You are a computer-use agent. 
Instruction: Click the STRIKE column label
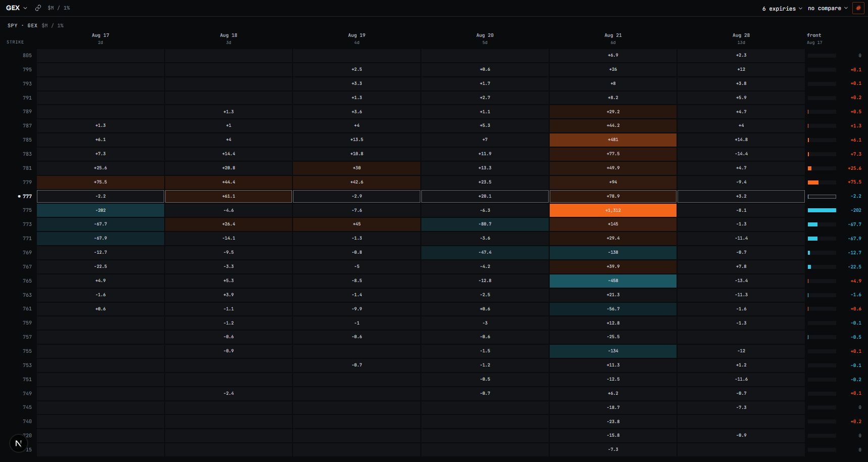pyautogui.click(x=15, y=42)
